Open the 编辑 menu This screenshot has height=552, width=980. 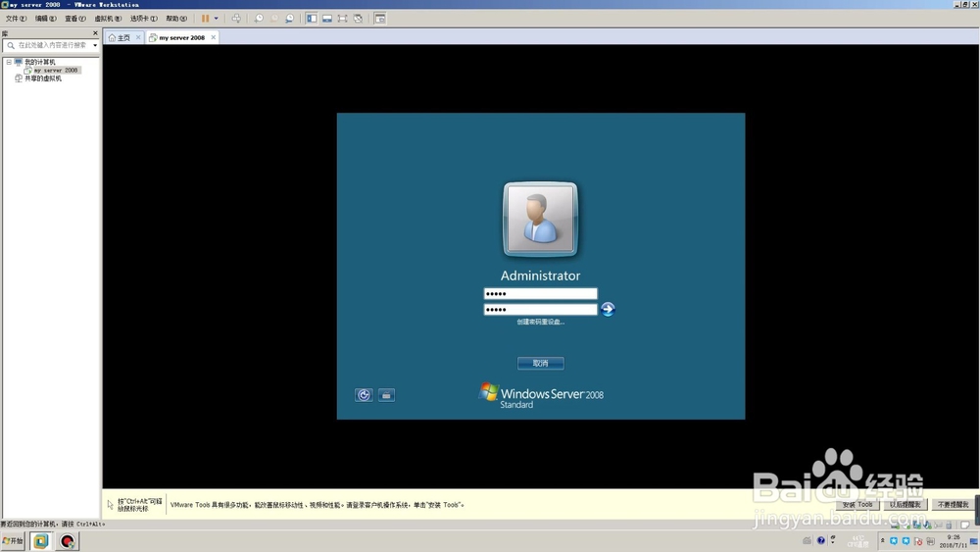click(46, 18)
